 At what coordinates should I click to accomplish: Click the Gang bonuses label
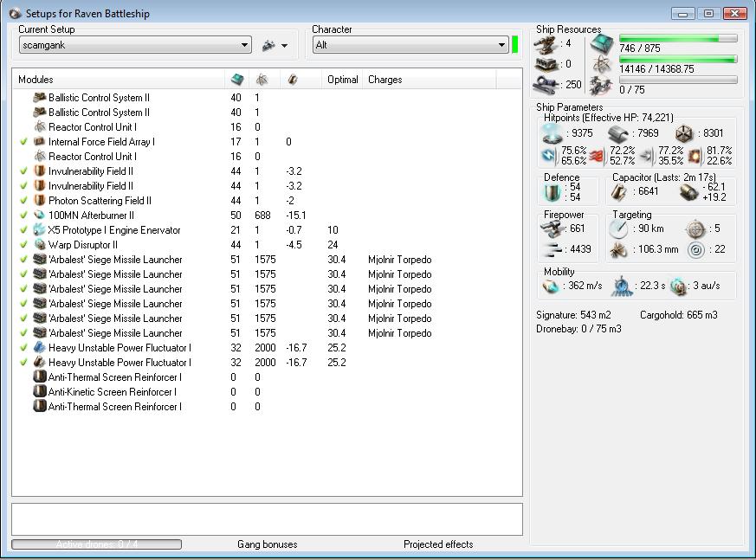[x=267, y=544]
